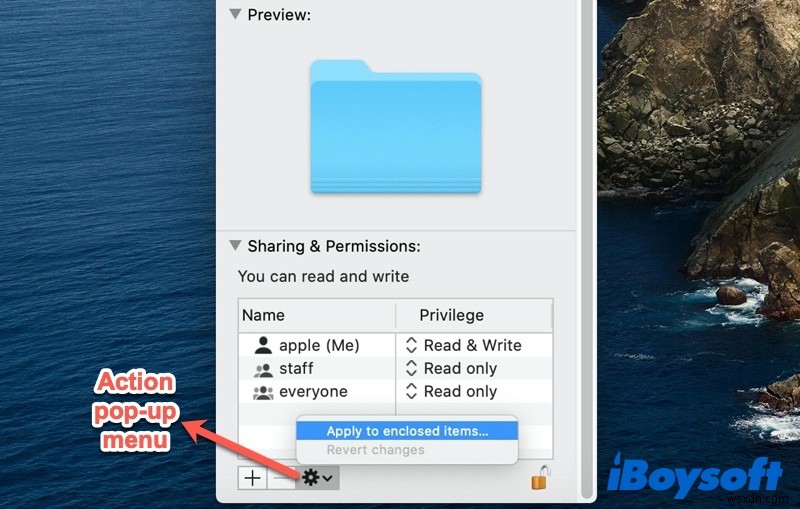Click the You can read and write text
The image size is (800, 509).
[x=323, y=276]
